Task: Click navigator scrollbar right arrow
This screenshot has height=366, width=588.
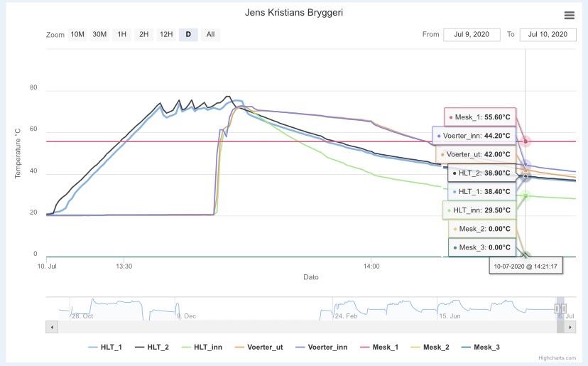Action: point(570,328)
